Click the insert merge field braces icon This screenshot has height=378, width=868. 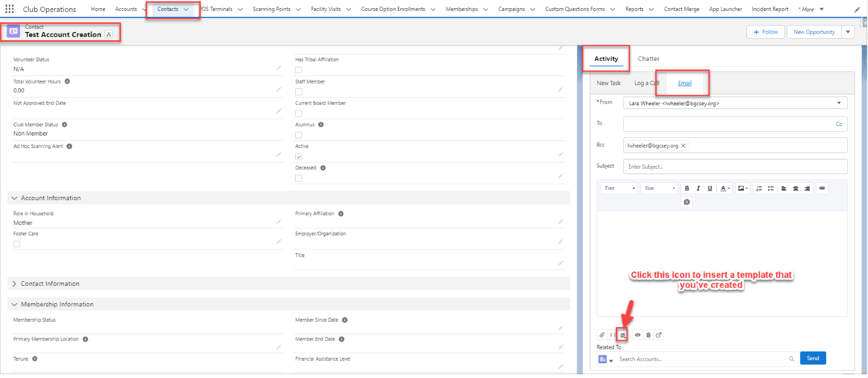coord(612,335)
